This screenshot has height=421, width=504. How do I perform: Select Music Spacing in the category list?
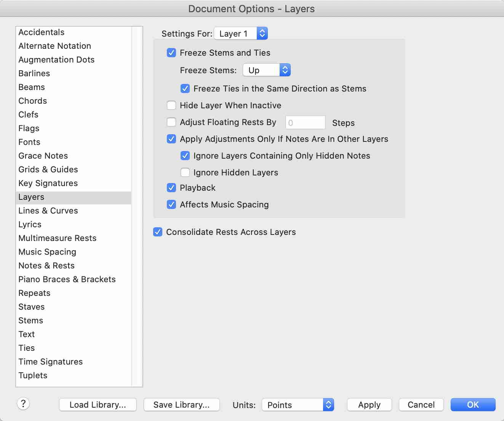[x=47, y=252]
